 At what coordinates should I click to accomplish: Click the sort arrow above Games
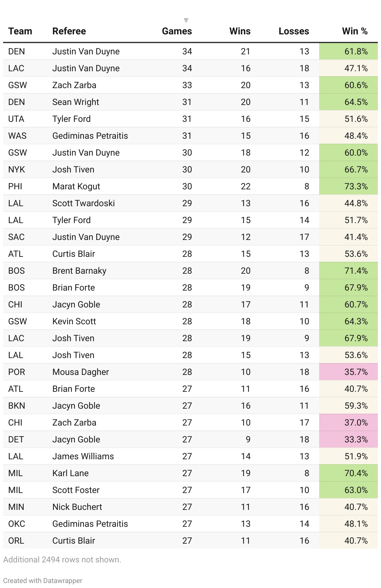(186, 21)
